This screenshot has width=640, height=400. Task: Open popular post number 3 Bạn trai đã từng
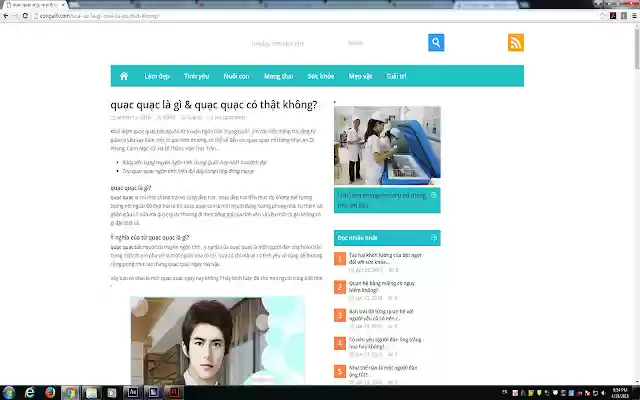click(381, 315)
